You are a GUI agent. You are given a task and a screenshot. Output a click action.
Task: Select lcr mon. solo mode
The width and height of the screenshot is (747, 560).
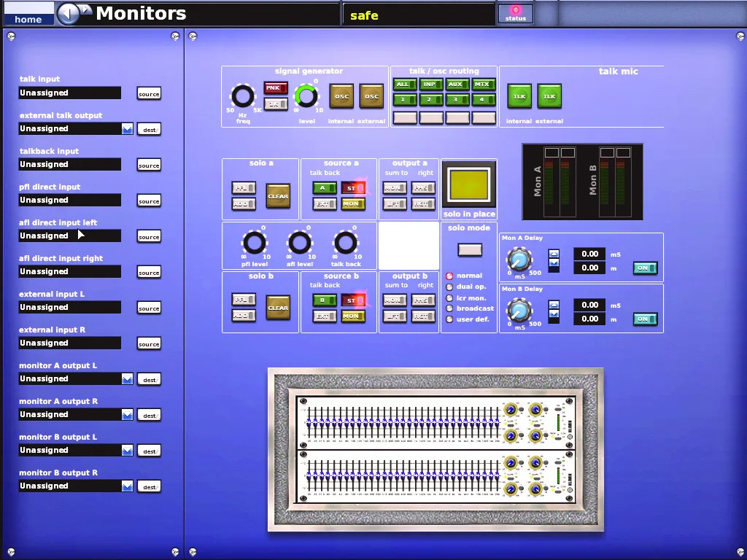coord(449,298)
